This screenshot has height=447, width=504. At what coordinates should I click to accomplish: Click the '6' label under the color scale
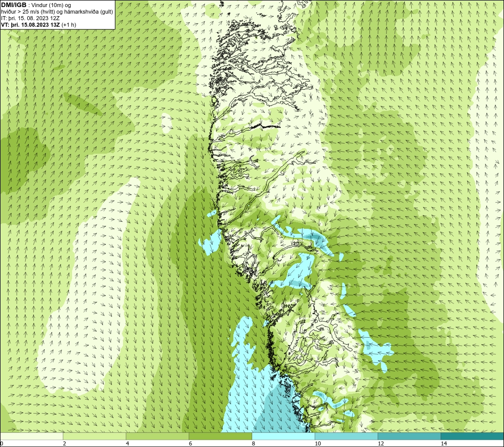pos(191,443)
